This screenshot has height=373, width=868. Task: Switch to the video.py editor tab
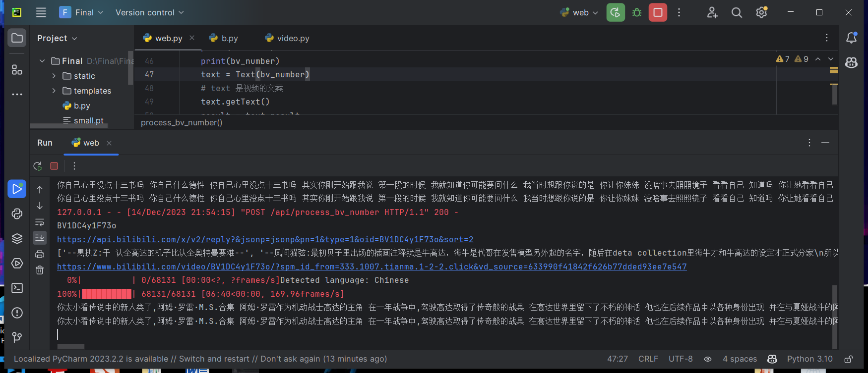pyautogui.click(x=287, y=38)
